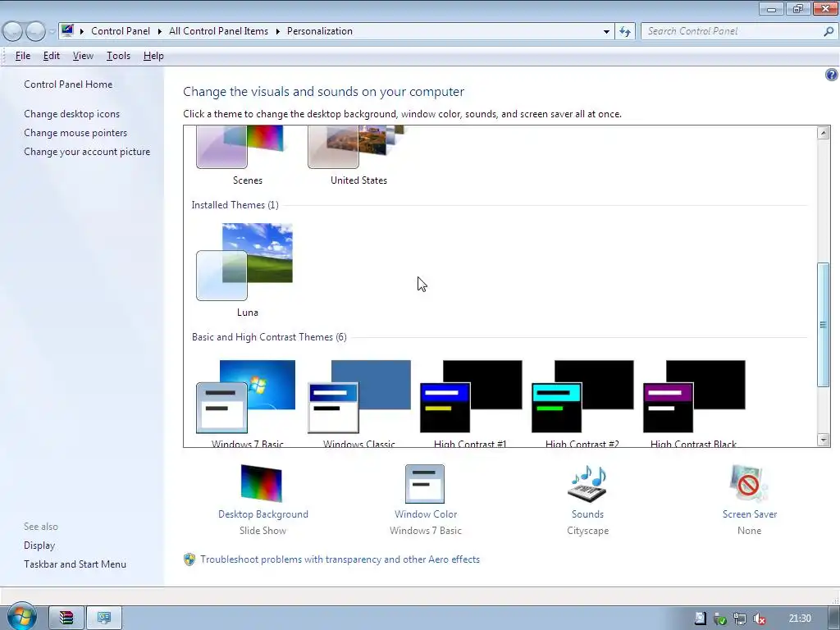Image resolution: width=840 pixels, height=630 pixels.
Task: Click the Basic and High Contrast Themes heading
Action: (x=269, y=337)
